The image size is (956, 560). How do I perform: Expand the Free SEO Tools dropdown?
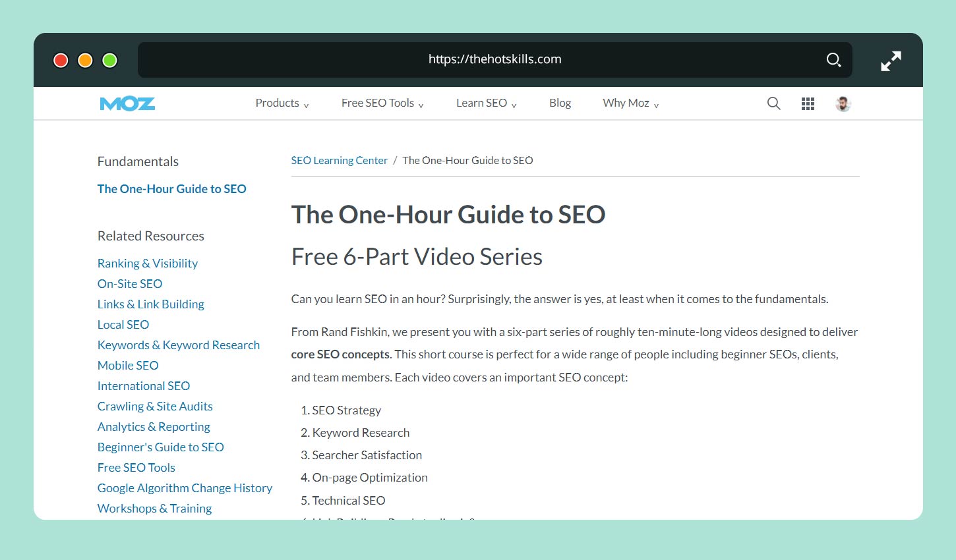(377, 103)
